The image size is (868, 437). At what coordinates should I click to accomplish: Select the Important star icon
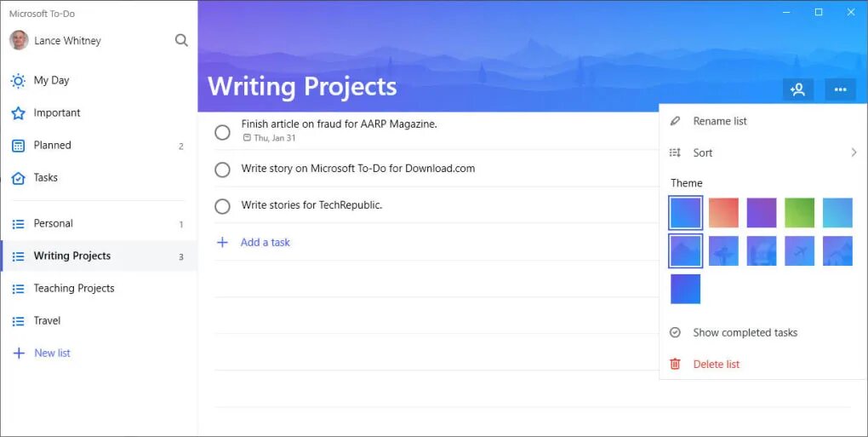pyautogui.click(x=18, y=113)
